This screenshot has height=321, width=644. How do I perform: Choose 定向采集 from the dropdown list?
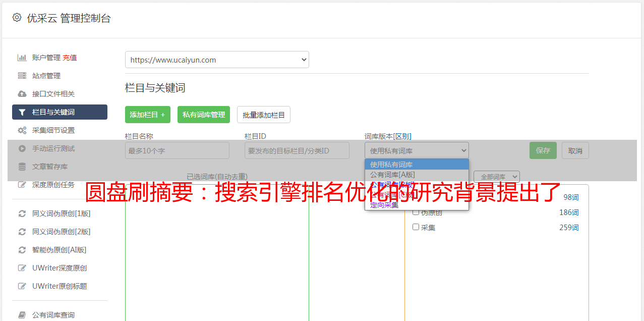pos(417,205)
